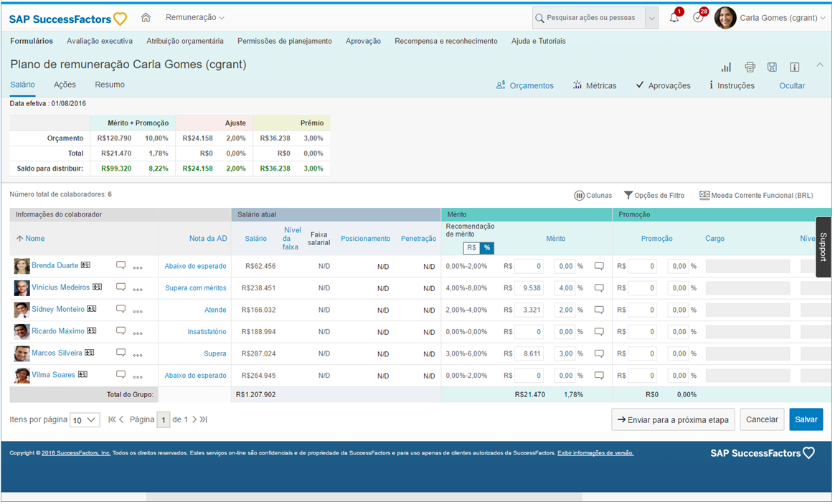Open comment bubble for Sidney Monteiro
The image size is (835, 504).
coord(121,309)
